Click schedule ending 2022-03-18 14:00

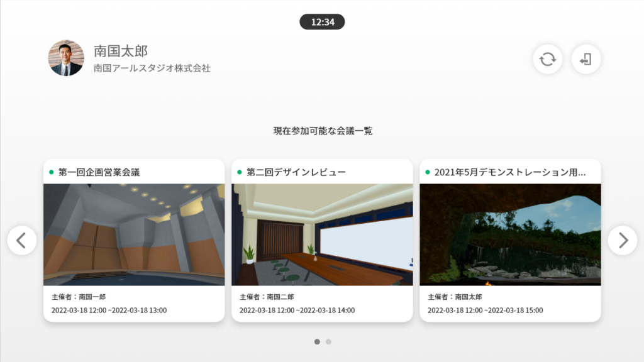pyautogui.click(x=297, y=310)
